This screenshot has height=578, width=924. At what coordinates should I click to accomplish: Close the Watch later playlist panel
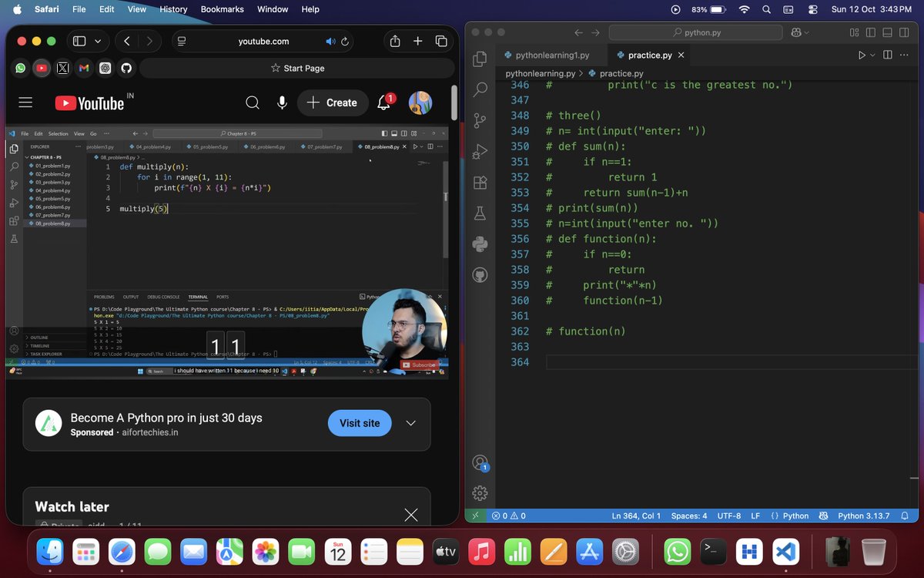(411, 515)
